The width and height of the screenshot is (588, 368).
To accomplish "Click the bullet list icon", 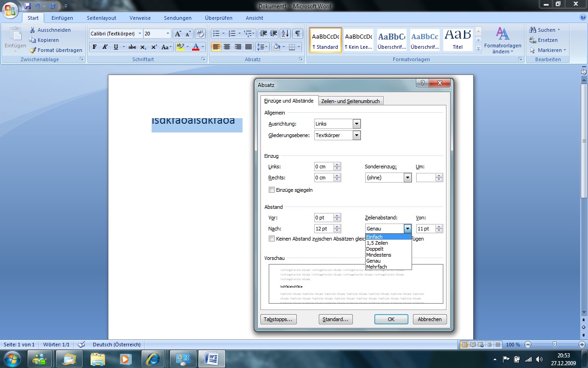I will coord(216,34).
